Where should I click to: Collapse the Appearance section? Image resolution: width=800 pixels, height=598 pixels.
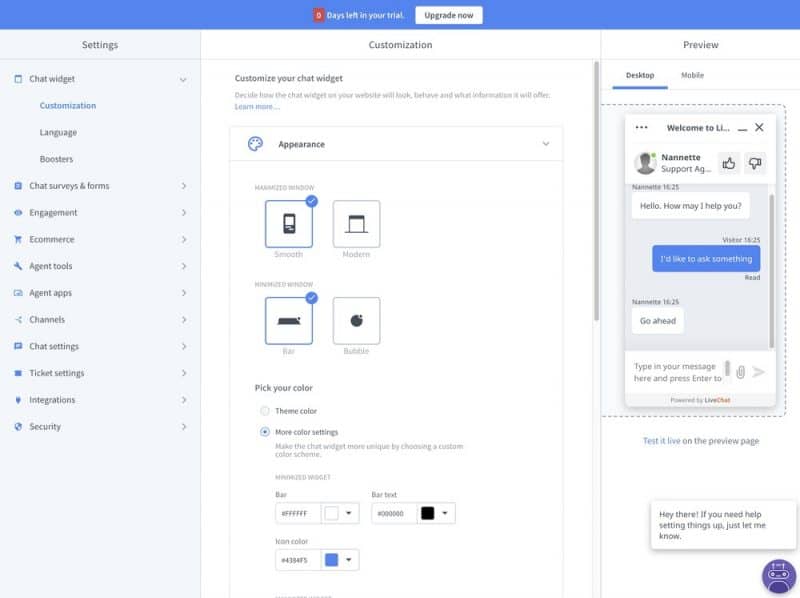coord(545,144)
